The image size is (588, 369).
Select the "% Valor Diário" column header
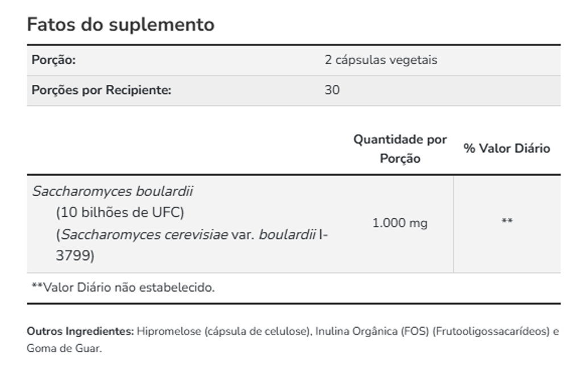(507, 149)
